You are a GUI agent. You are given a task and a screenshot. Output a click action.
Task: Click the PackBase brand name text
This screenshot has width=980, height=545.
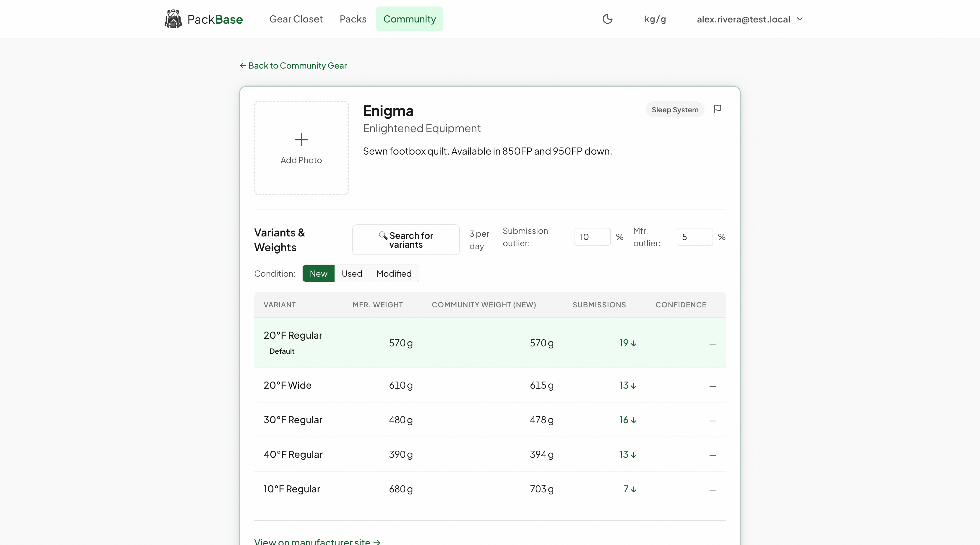pos(215,20)
